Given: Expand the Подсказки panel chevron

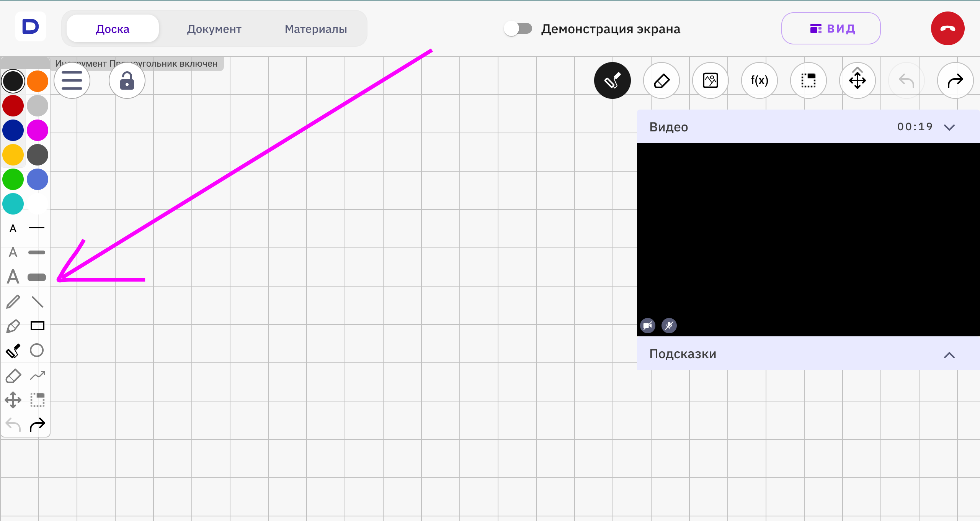Looking at the screenshot, I should [x=949, y=355].
